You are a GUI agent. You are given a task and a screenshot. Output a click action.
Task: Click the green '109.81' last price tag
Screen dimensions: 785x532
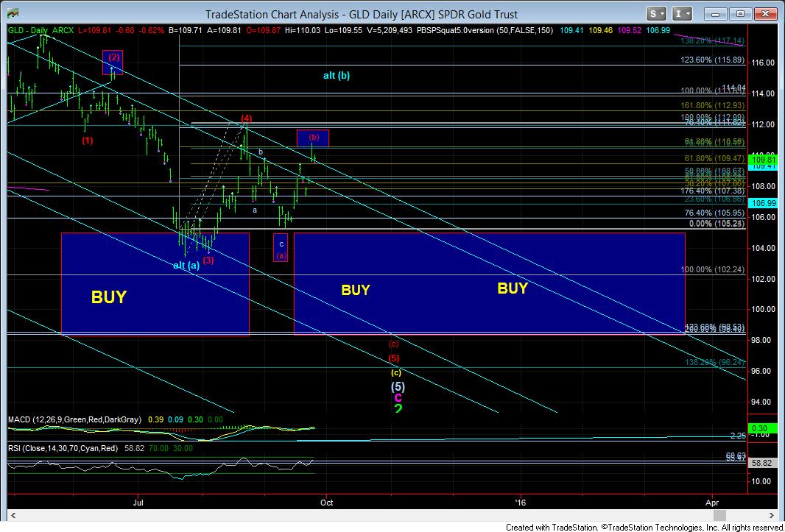click(x=762, y=159)
